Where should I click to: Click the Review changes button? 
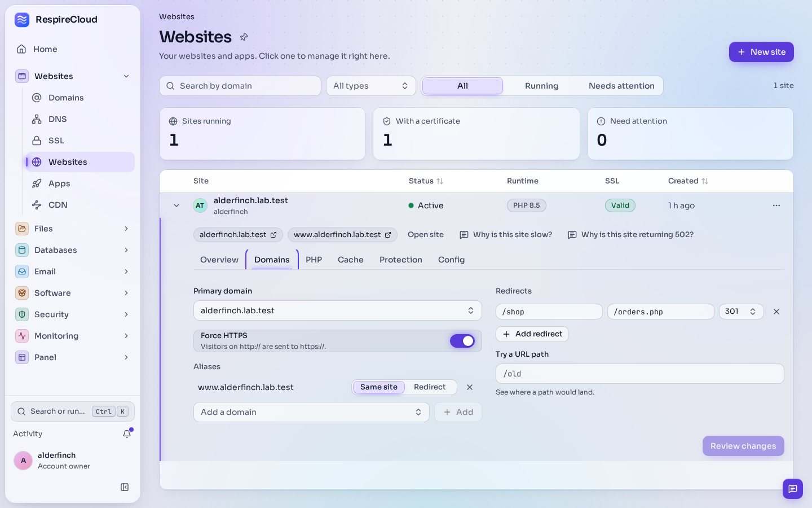(743, 446)
